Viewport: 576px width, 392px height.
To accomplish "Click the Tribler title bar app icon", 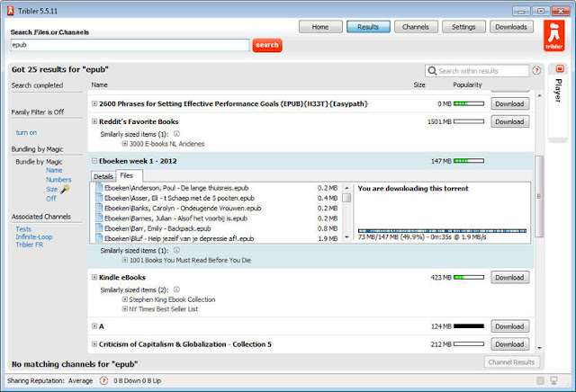I will (x=10, y=11).
